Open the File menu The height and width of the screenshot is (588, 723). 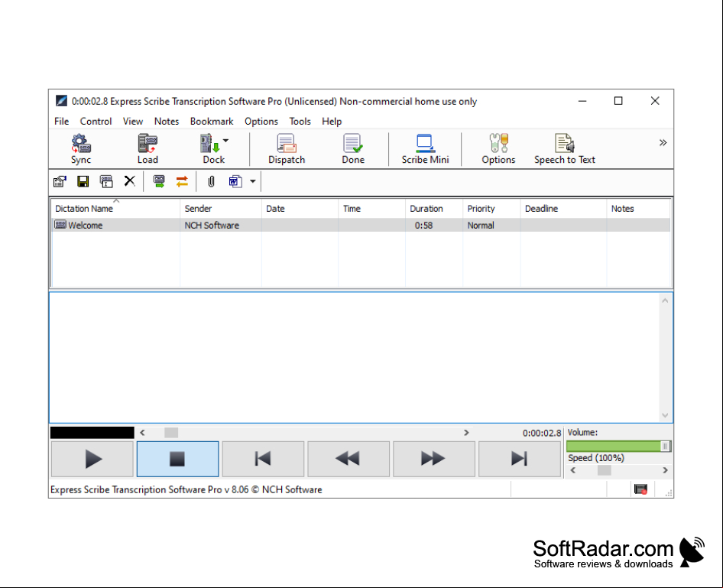61,122
